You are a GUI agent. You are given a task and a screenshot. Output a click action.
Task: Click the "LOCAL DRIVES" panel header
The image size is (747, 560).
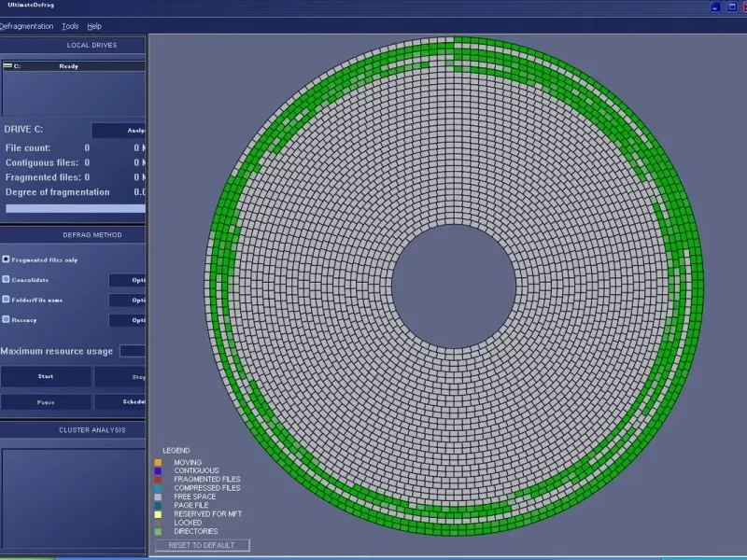(x=92, y=45)
